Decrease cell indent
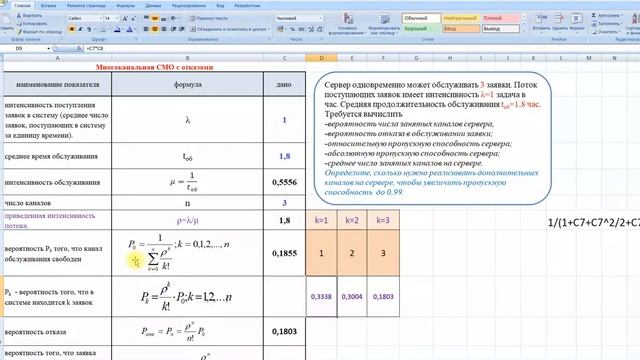The height and width of the screenshot is (360, 640). (173, 29)
